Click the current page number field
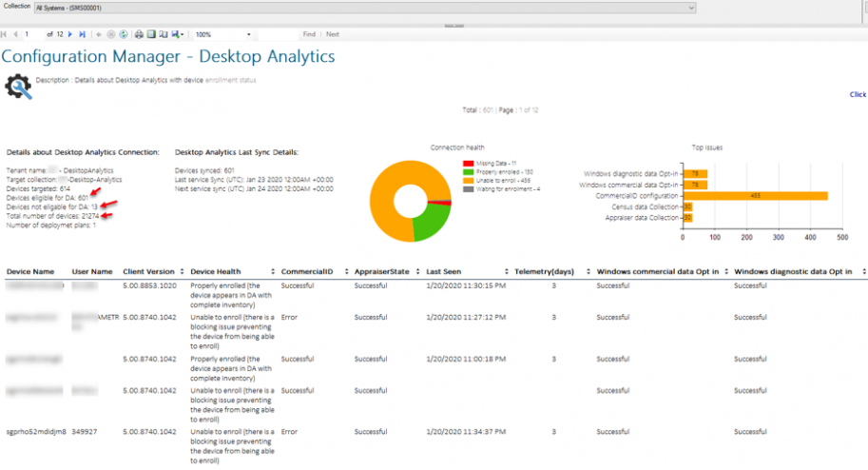The height and width of the screenshot is (470, 868). 33,34
